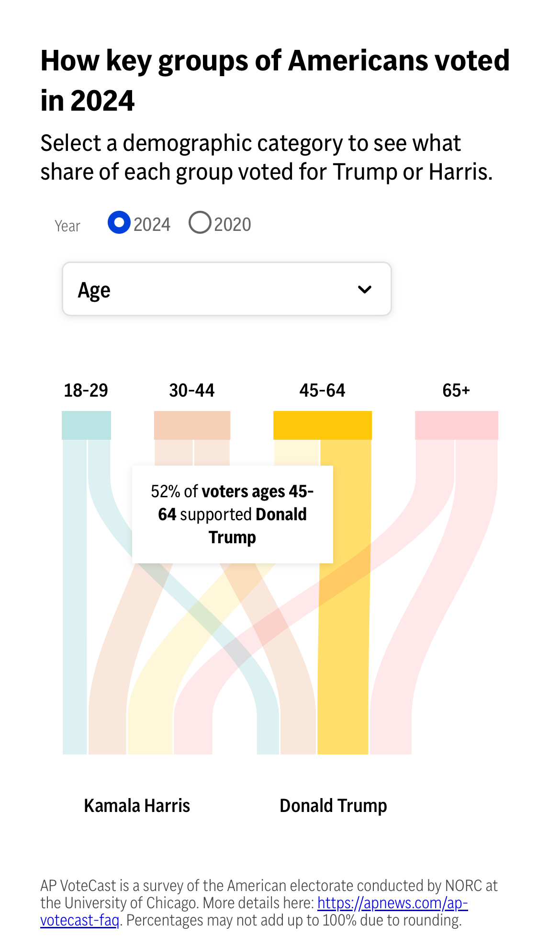Screen dimensions: 560x937
Task: Click the 52% voters tooltip box
Action: [232, 514]
